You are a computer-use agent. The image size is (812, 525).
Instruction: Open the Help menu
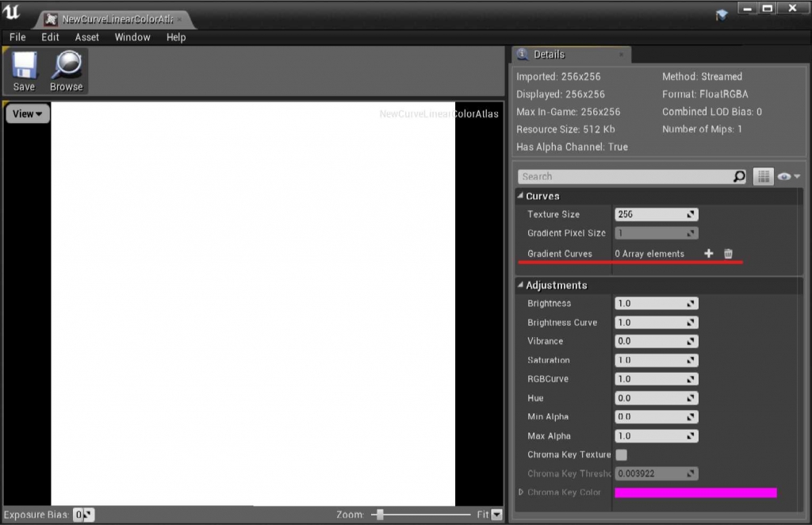click(176, 37)
